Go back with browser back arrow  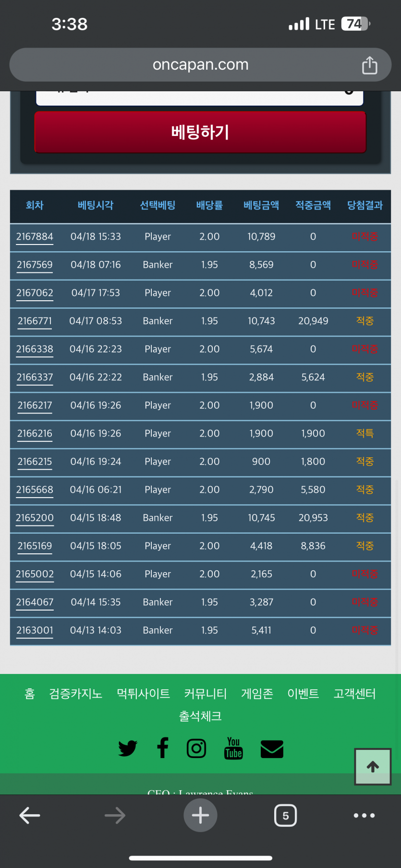(30, 815)
